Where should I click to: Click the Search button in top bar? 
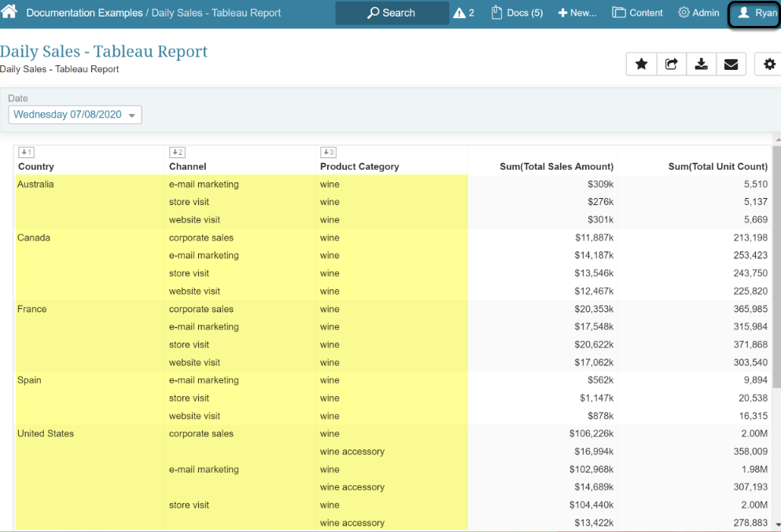391,13
